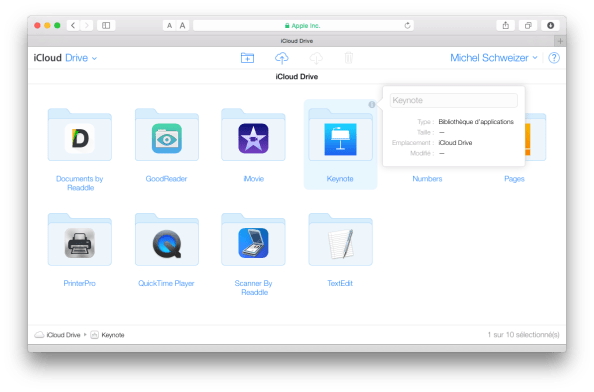The image size is (594, 392).
Task: Click the PrinterPro folder label
Action: [80, 283]
